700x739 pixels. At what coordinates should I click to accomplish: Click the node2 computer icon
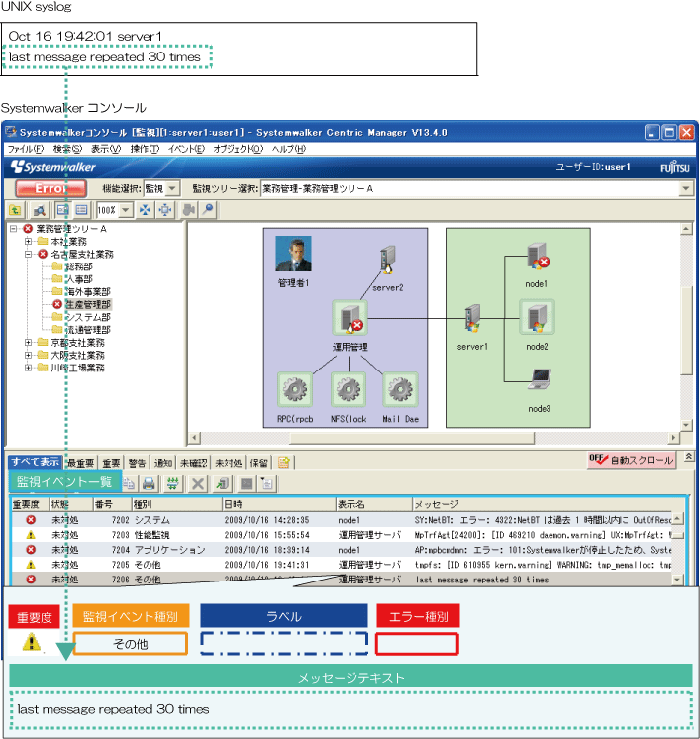click(x=537, y=317)
